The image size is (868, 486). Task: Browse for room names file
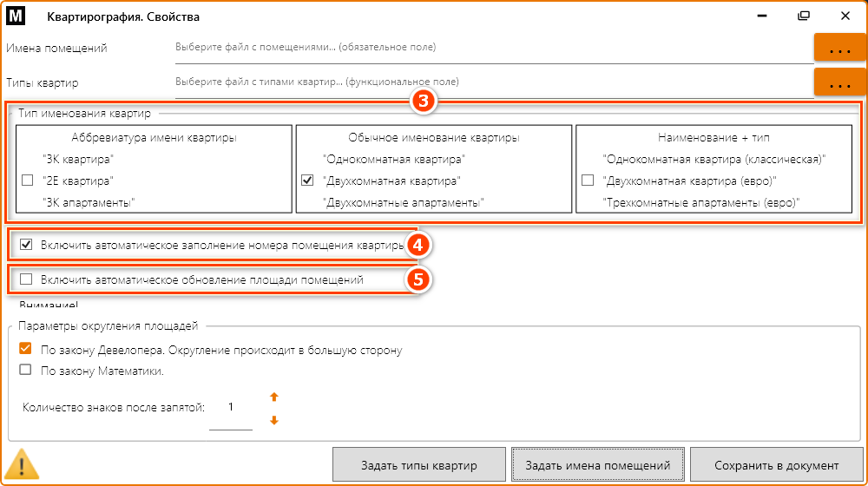point(839,49)
